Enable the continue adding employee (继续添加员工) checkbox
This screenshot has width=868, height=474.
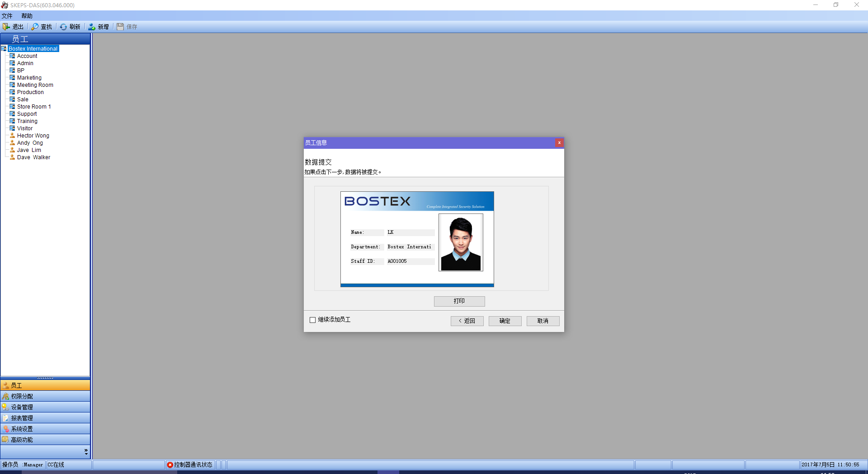pos(312,320)
